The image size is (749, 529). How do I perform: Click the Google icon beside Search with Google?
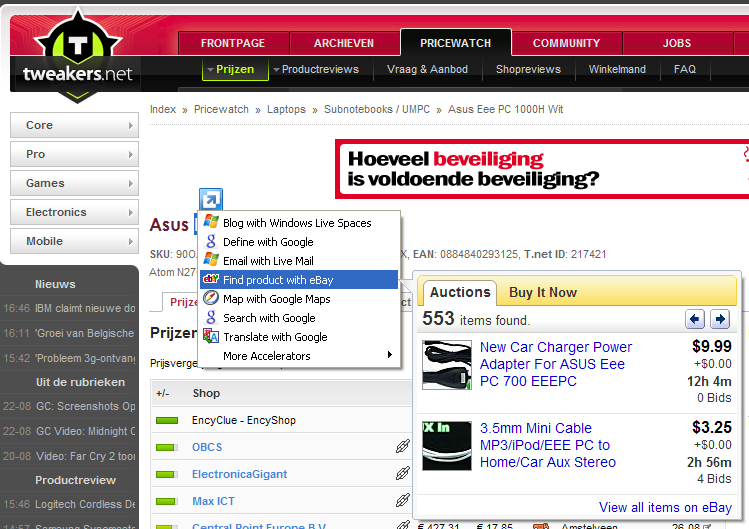pos(211,317)
